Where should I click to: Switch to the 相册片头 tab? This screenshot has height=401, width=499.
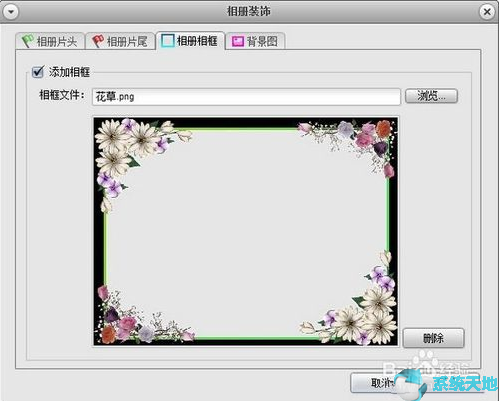[50, 41]
